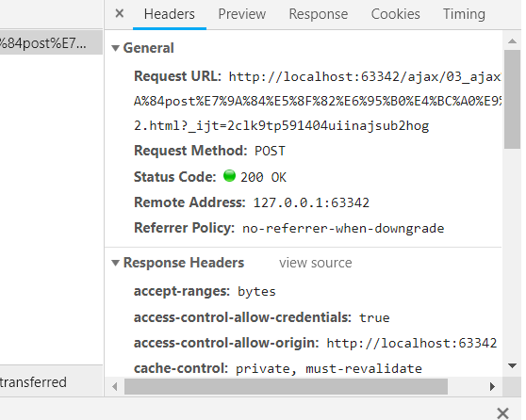The height and width of the screenshot is (420, 526).
Task: Click the vertical scrollbar down arrow
Action: pos(512,365)
